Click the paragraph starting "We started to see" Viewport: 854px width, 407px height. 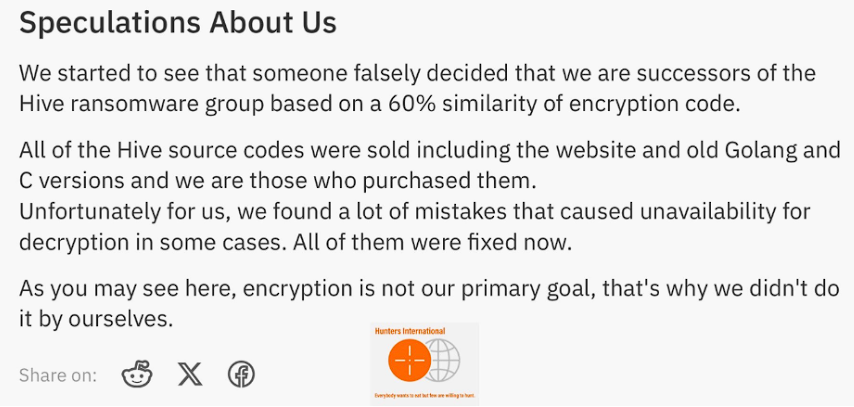coord(417,87)
